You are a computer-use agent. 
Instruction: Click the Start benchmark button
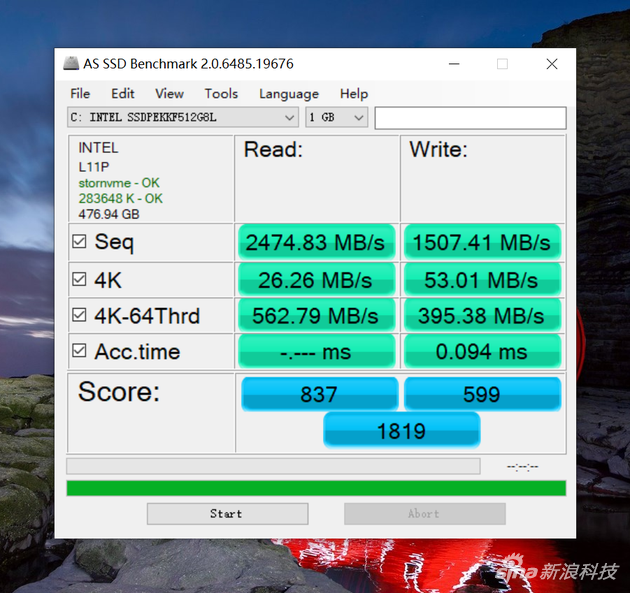(227, 514)
